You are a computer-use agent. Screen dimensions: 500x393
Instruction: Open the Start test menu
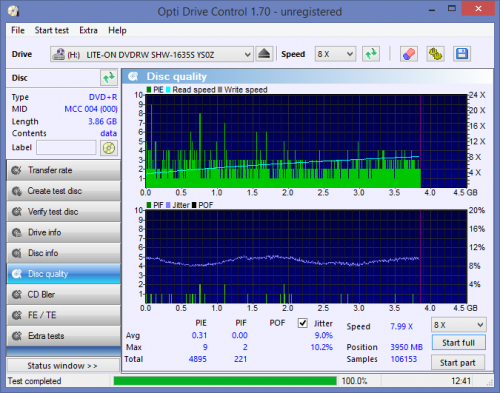click(x=52, y=30)
